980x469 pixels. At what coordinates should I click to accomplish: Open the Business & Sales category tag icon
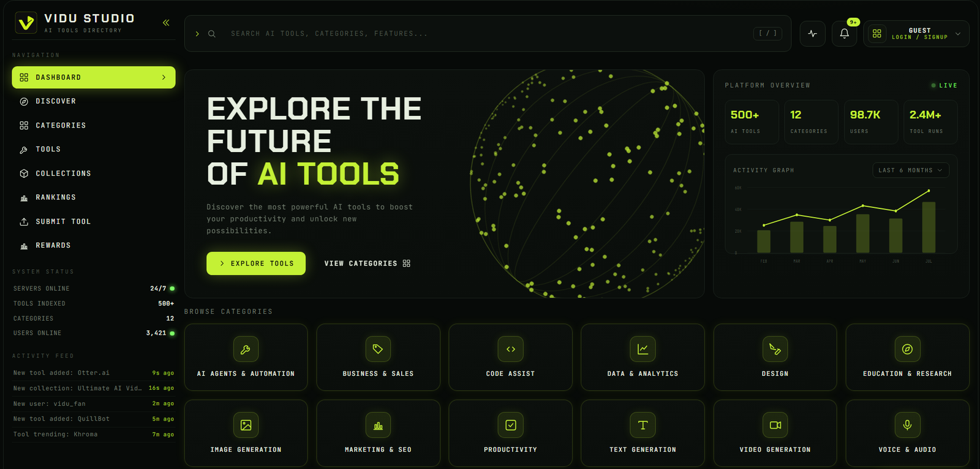click(x=378, y=349)
